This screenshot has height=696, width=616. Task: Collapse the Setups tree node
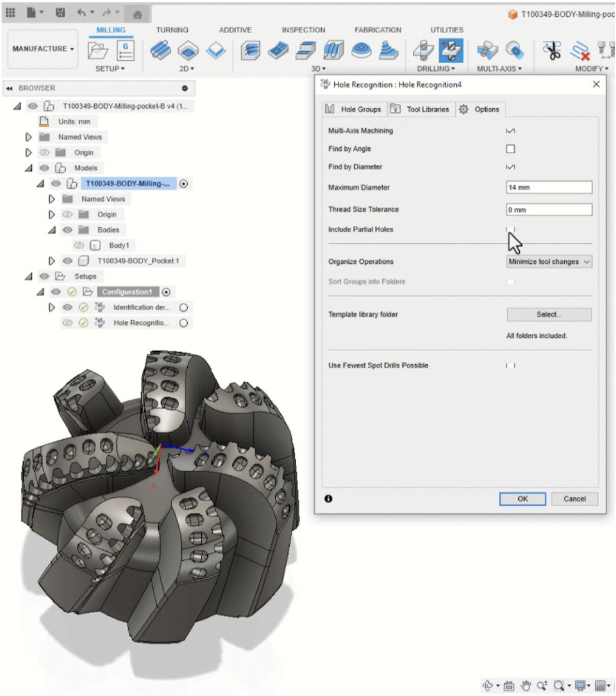tap(29, 276)
